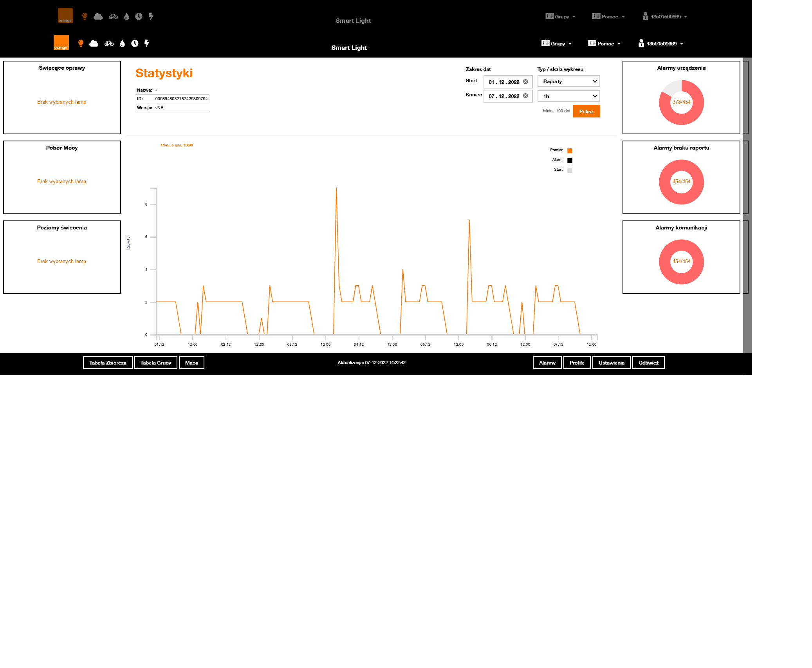Viewport: 812px width, 668px height.
Task: Switch to the Mapa view
Action: (191, 363)
